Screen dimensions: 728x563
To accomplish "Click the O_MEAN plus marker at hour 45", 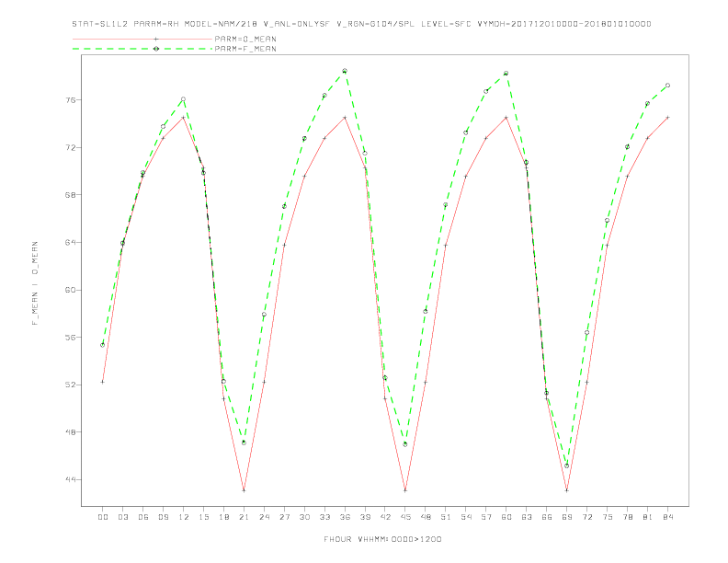I will click(x=405, y=490).
